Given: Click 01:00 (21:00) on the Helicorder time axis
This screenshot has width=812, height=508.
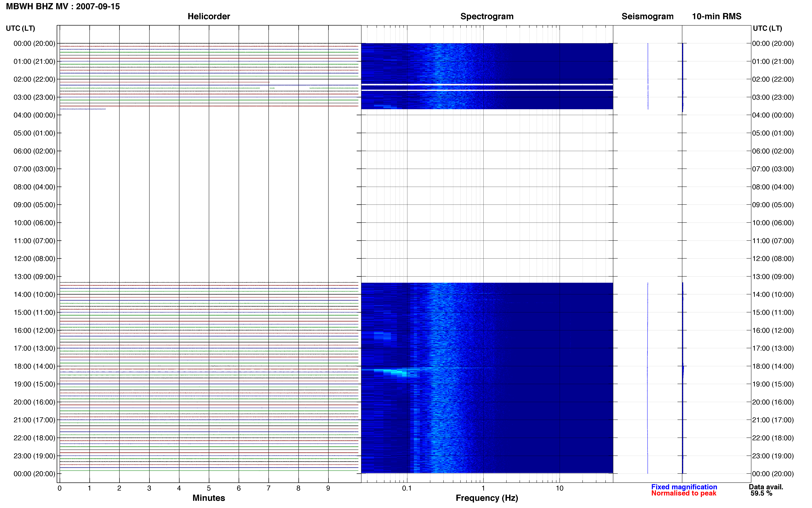Looking at the screenshot, I should [x=34, y=62].
